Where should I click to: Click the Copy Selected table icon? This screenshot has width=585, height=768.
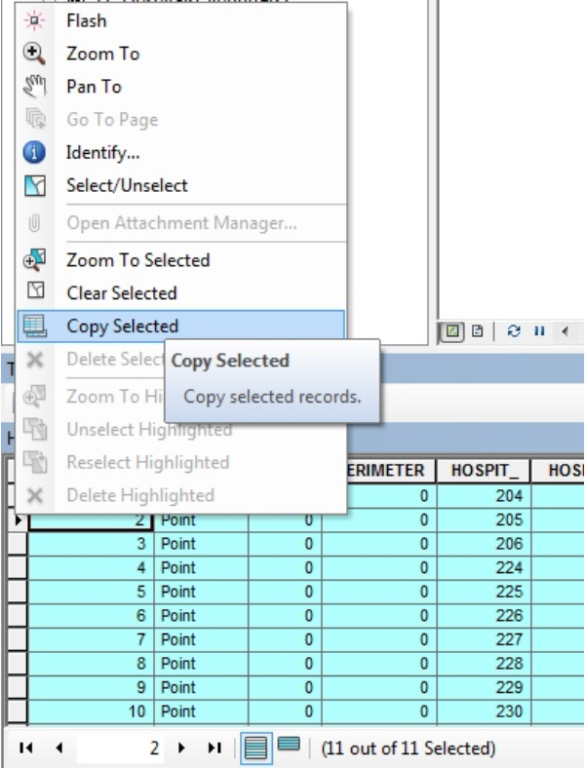coord(35,326)
